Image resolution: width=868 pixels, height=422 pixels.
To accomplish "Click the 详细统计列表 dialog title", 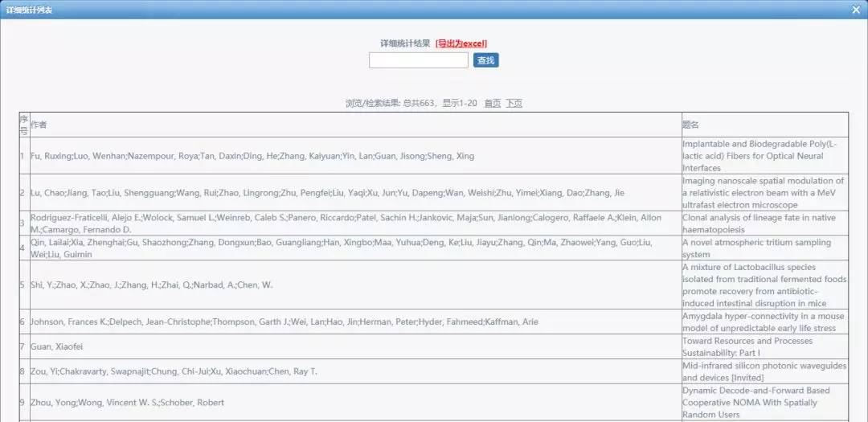I will pyautogui.click(x=30, y=10).
